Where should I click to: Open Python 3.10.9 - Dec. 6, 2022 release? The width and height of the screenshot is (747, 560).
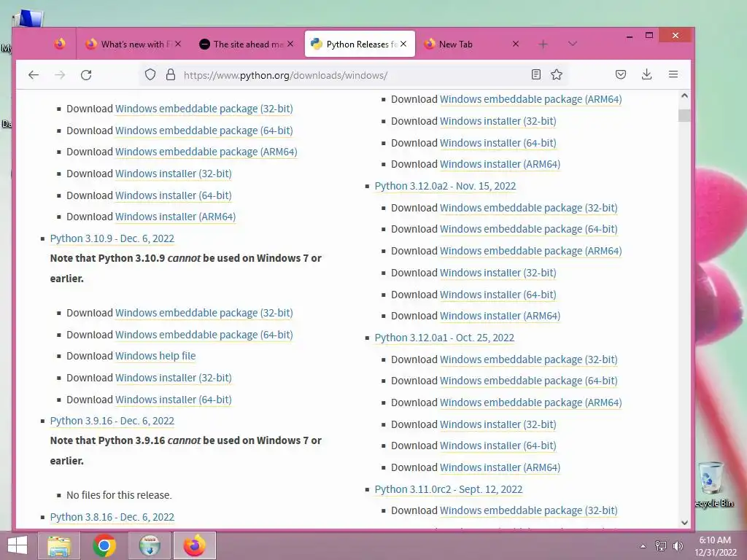112,238
